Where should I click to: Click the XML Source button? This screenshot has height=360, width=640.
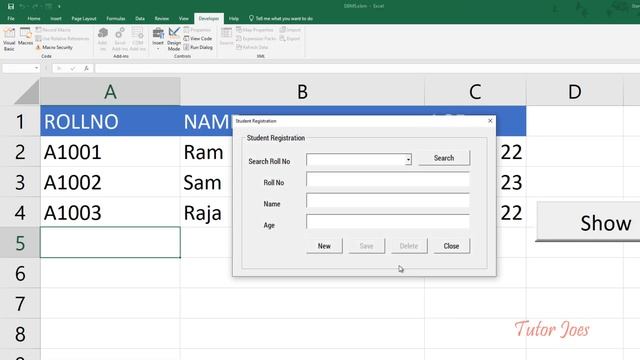tap(227, 37)
